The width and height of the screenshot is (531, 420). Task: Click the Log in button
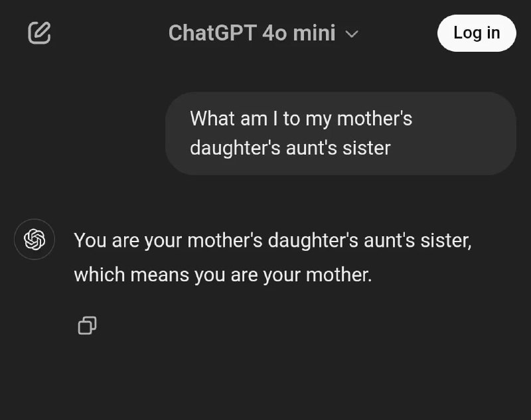(477, 33)
